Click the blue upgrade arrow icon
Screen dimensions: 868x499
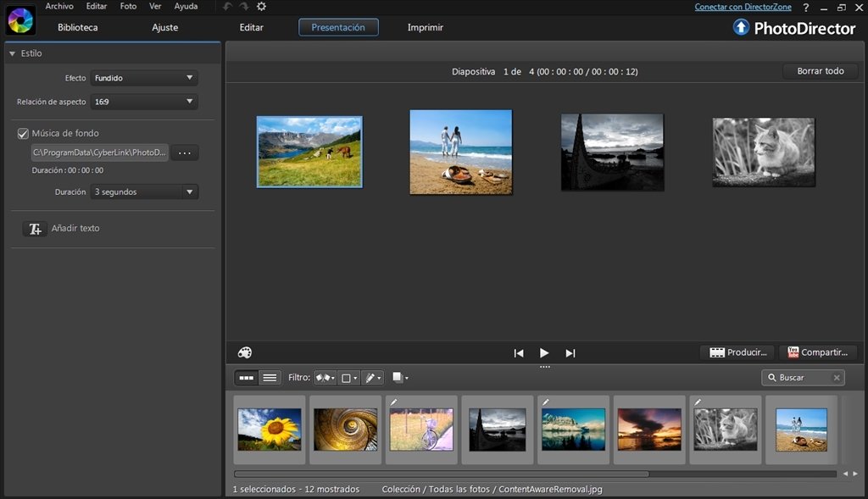pos(741,27)
